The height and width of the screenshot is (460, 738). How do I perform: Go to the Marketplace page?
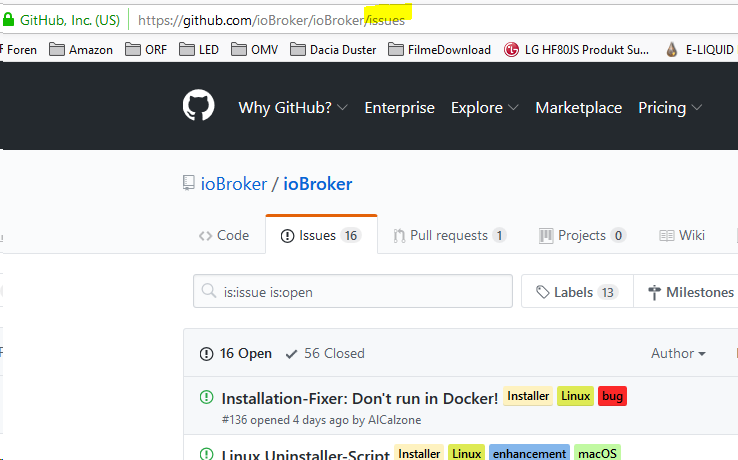click(578, 107)
